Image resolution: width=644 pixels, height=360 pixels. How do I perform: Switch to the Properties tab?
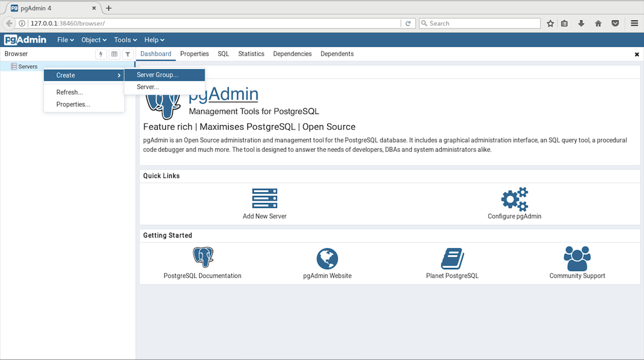coord(194,54)
